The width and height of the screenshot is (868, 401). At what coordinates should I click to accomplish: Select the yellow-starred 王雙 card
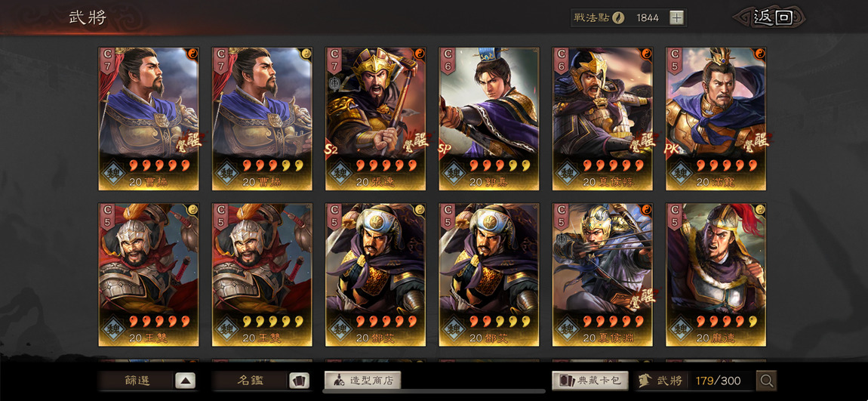pyautogui.click(x=263, y=275)
